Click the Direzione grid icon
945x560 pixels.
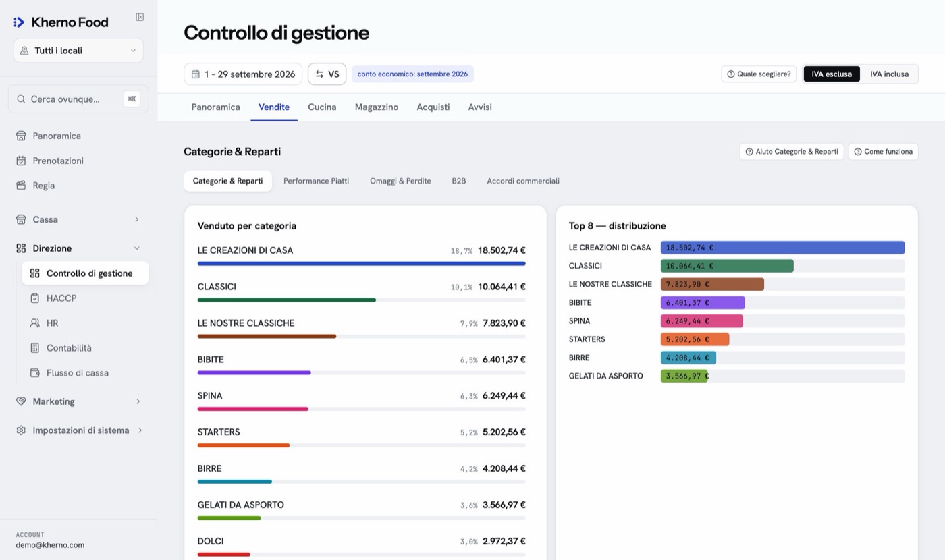point(21,248)
